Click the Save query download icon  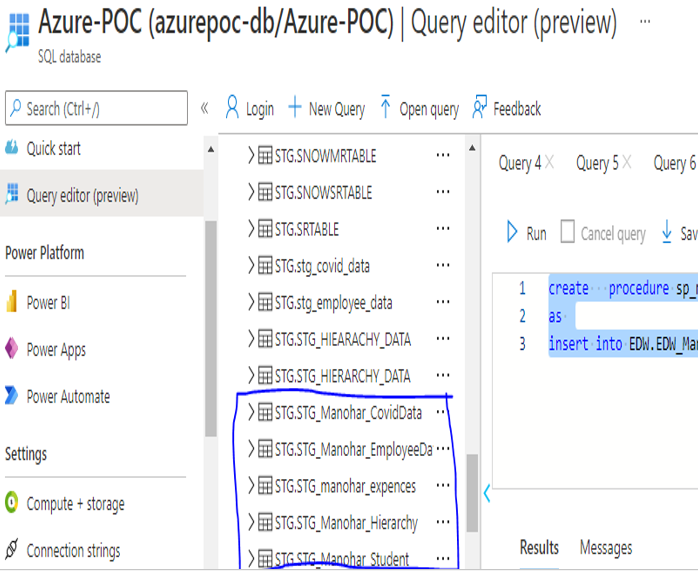point(666,232)
